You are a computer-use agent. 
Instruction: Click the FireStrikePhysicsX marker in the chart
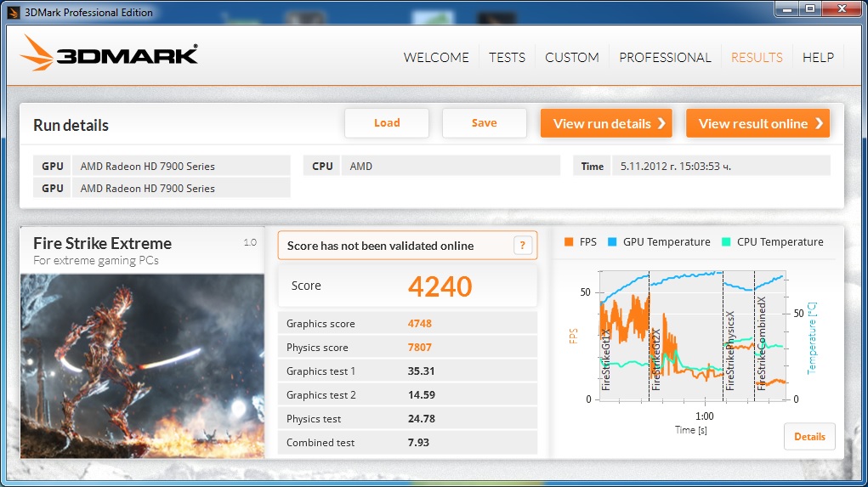point(729,350)
